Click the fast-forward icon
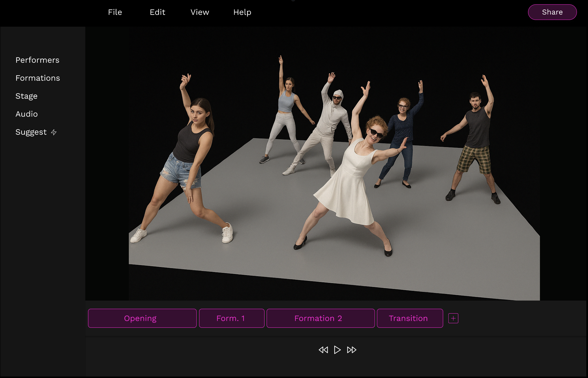The image size is (588, 378). click(x=351, y=350)
